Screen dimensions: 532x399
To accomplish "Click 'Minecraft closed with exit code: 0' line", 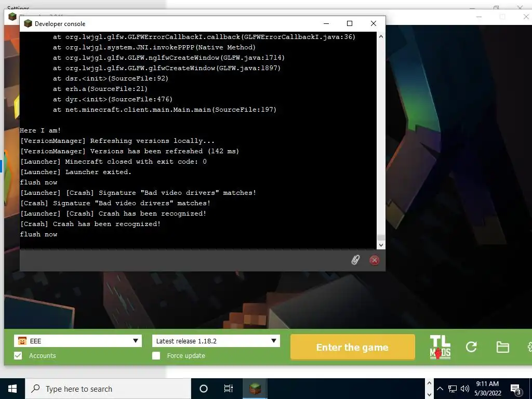I will (x=113, y=162).
